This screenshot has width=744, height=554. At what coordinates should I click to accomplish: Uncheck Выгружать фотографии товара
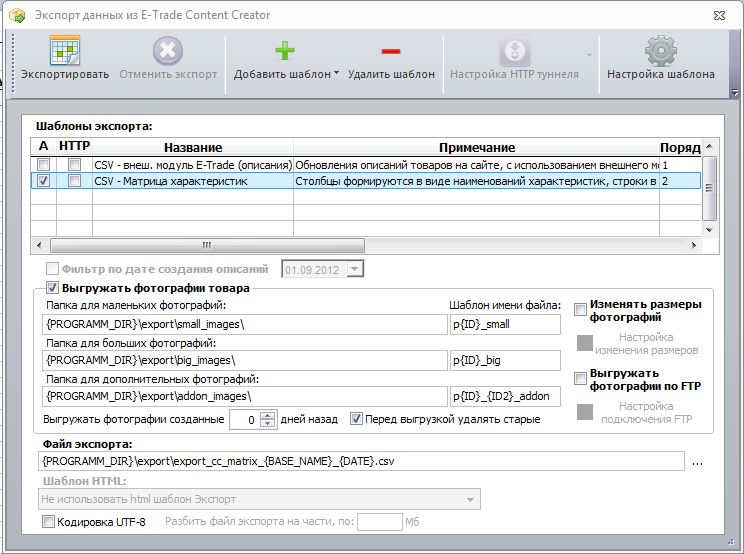(52, 288)
